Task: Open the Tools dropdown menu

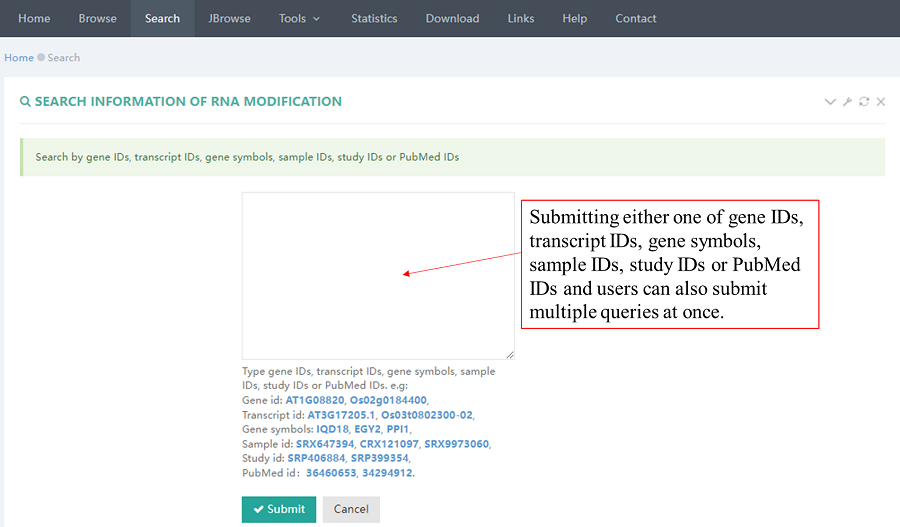Action: [300, 19]
